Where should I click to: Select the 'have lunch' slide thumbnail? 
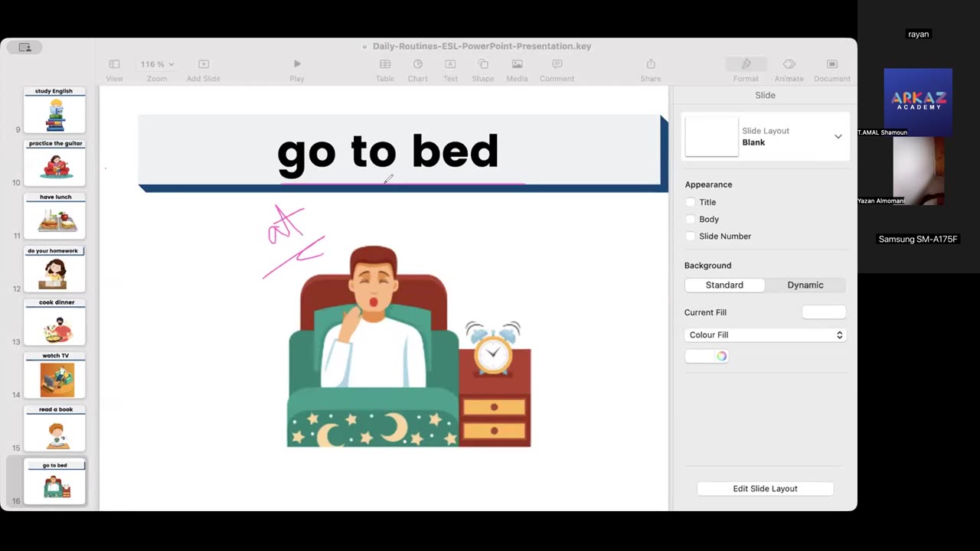(54, 216)
